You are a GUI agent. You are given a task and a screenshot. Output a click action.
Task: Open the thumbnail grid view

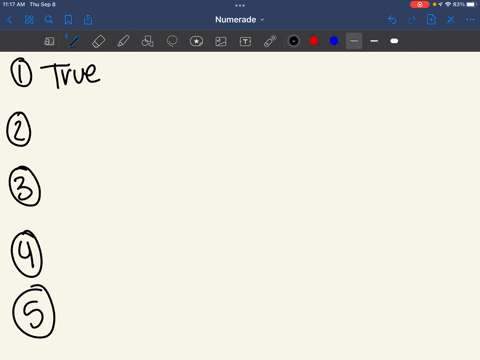click(29, 20)
